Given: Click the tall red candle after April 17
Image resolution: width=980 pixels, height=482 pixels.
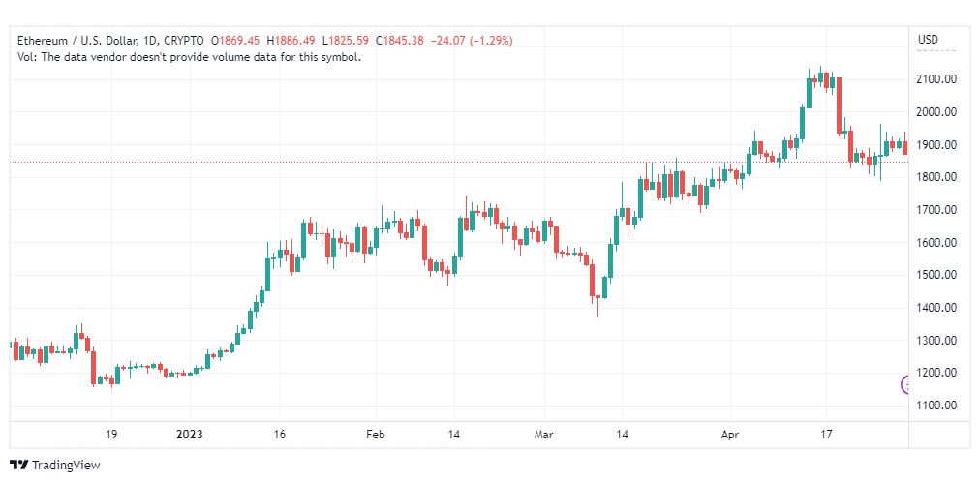Looking at the screenshot, I should coord(840,105).
